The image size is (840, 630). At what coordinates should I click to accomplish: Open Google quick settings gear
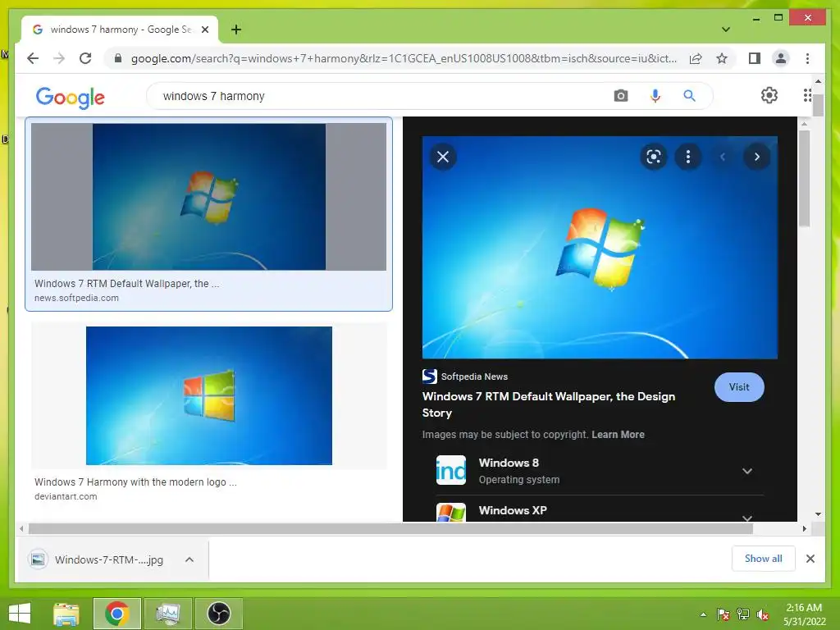click(x=769, y=95)
